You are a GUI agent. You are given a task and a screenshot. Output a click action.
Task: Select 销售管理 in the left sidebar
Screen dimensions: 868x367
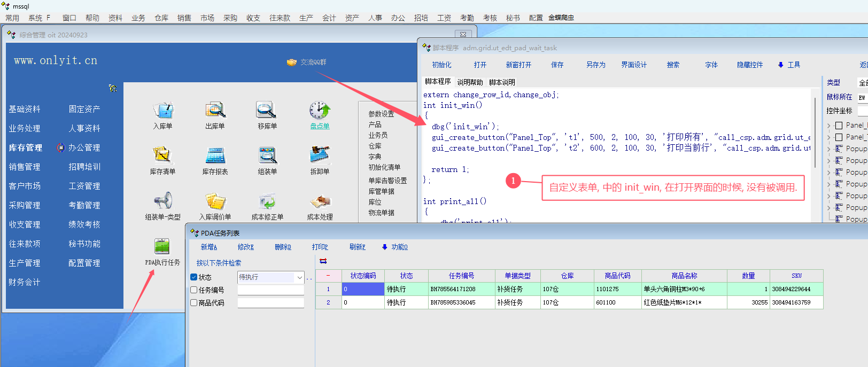25,167
